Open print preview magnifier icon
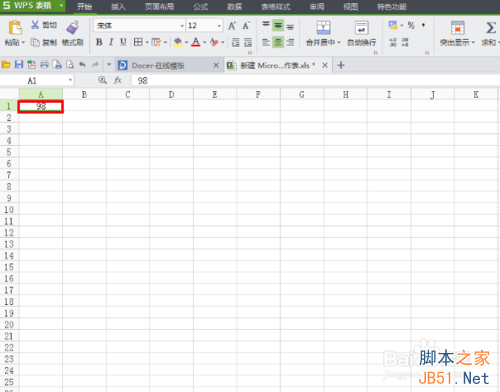 [70, 64]
